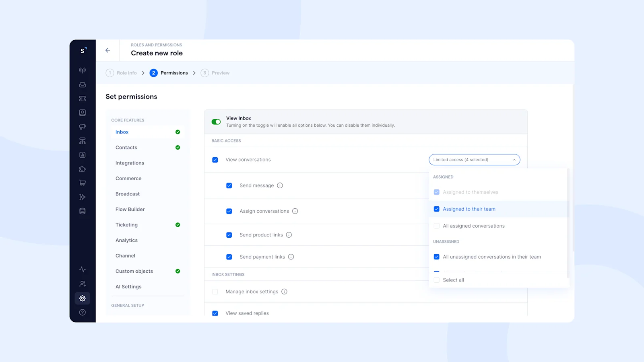Screen dimensions: 644x362
Task: Select the Ticketing icon in the sidebar
Action: pyautogui.click(x=82, y=98)
